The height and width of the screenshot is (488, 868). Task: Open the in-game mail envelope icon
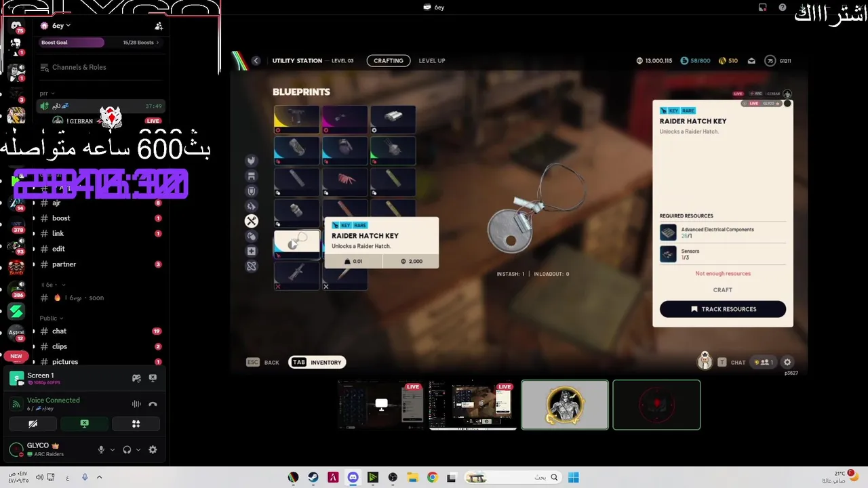751,61
